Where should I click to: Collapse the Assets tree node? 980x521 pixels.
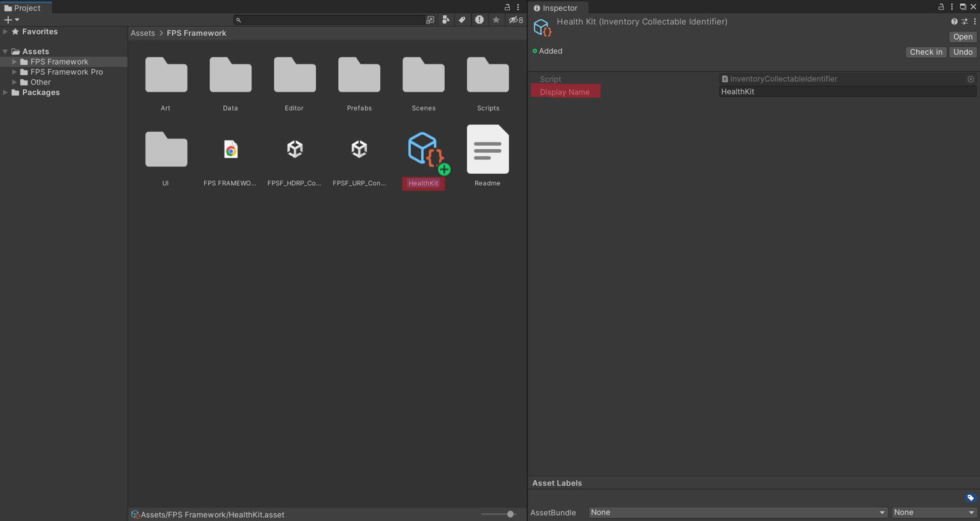point(5,52)
